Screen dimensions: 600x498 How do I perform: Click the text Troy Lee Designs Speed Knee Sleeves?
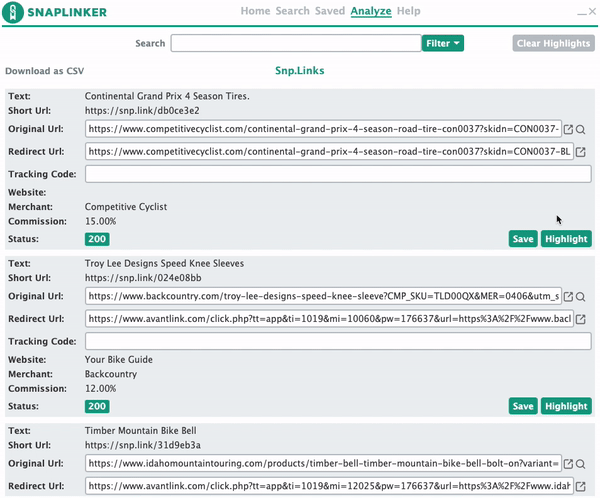(164, 263)
